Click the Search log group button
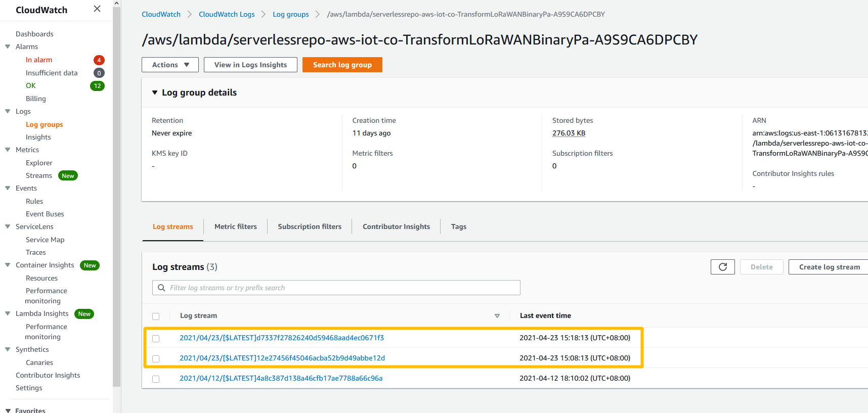This screenshot has width=868, height=413. (x=342, y=65)
